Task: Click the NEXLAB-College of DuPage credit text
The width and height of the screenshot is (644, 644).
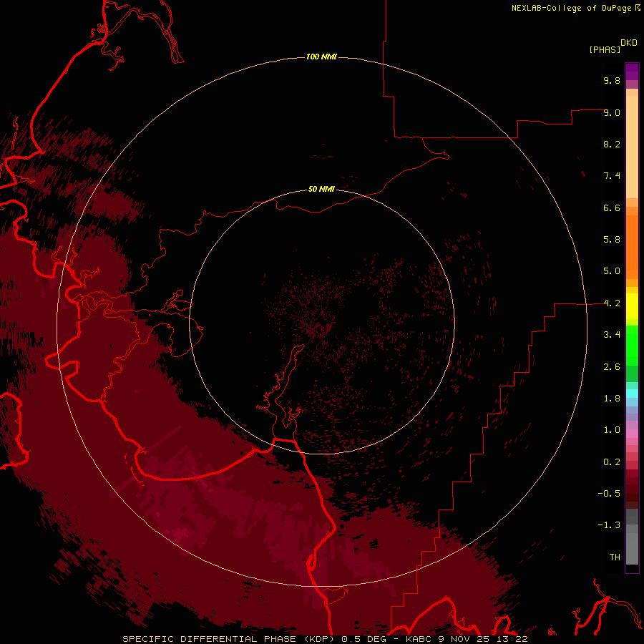Action: [571, 8]
